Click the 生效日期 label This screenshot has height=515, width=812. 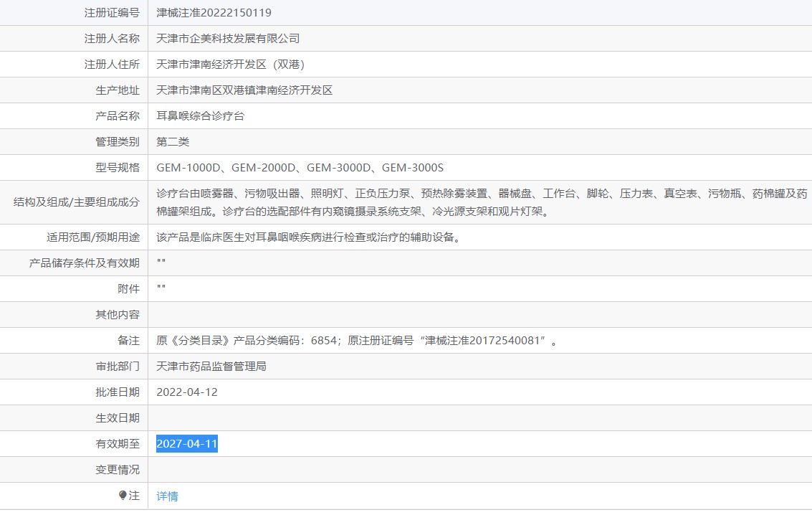118,418
